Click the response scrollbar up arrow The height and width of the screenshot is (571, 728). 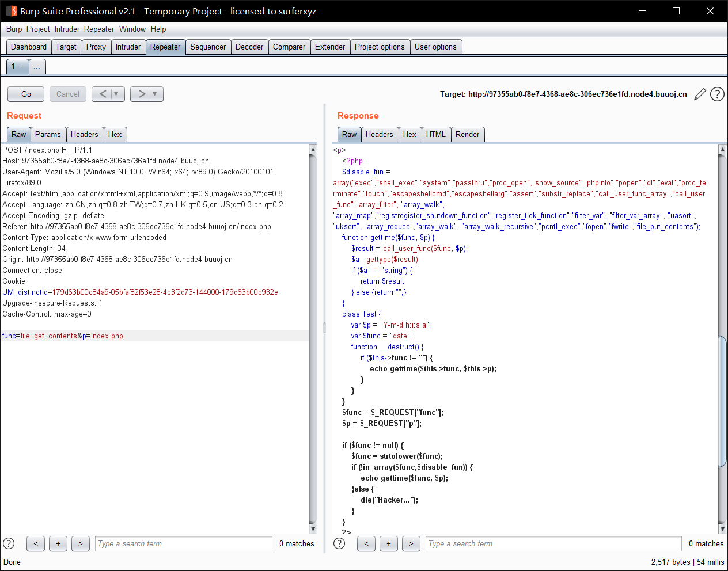(723, 150)
